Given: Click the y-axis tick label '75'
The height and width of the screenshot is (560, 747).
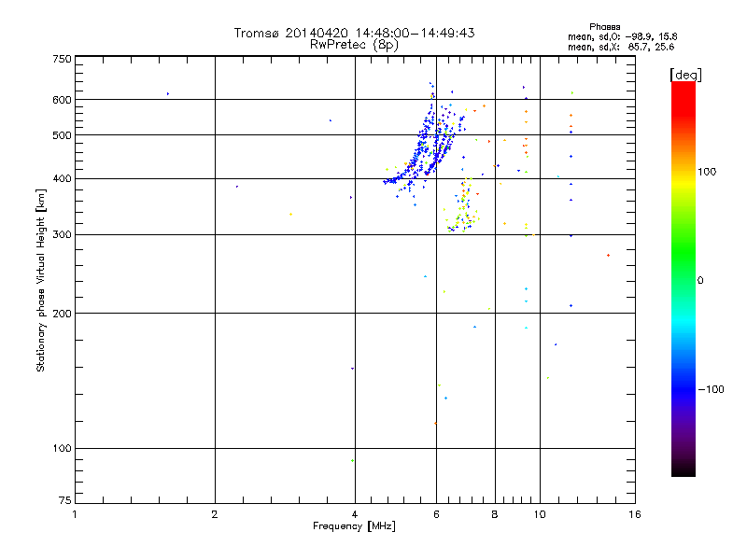Looking at the screenshot, I should coord(65,500).
